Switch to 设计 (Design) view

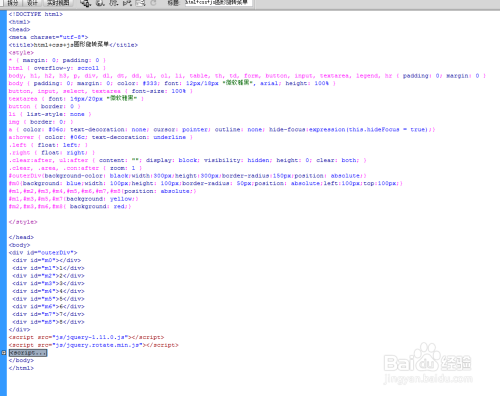32,3
